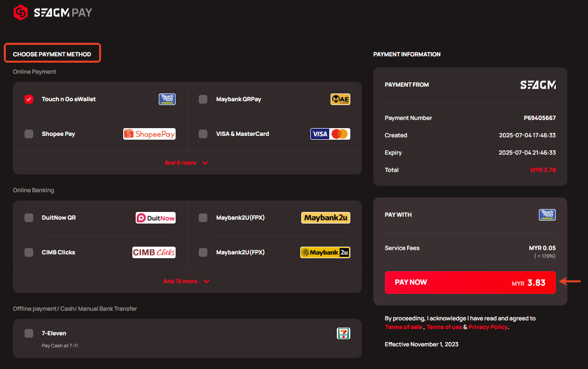588x369 pixels.
Task: Click the DuitNow logo
Action: (155, 218)
